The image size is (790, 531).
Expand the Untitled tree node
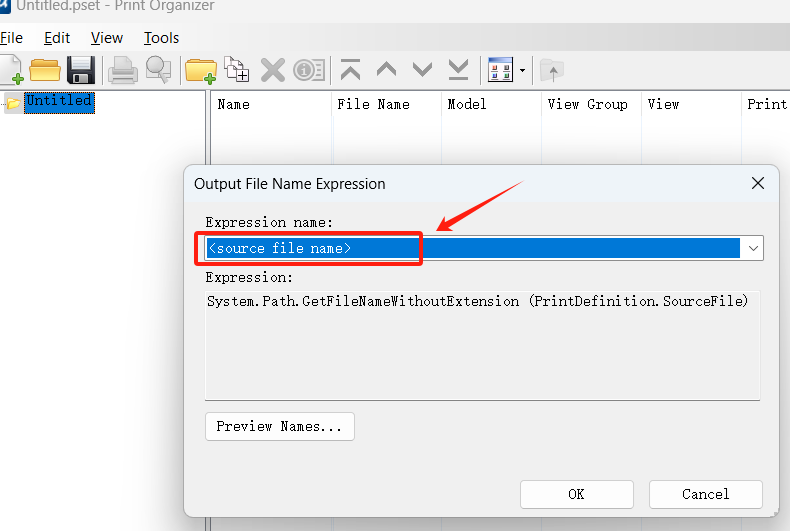point(5,102)
